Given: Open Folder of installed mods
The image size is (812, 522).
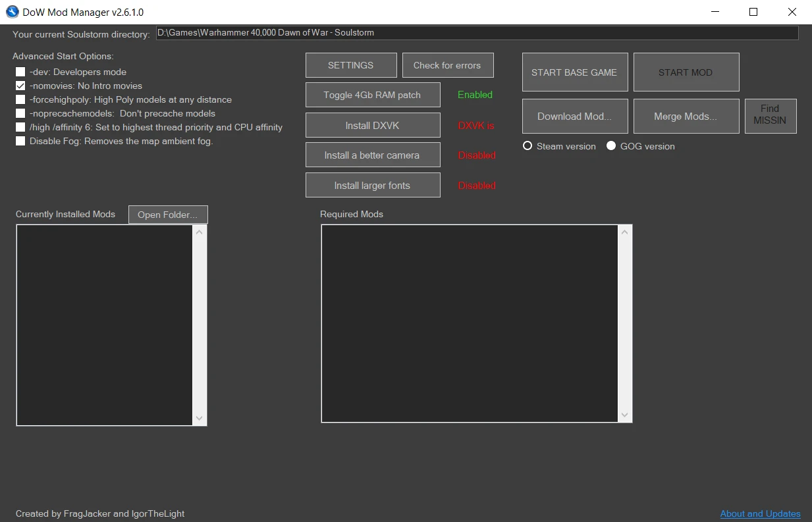Looking at the screenshot, I should click(x=168, y=215).
